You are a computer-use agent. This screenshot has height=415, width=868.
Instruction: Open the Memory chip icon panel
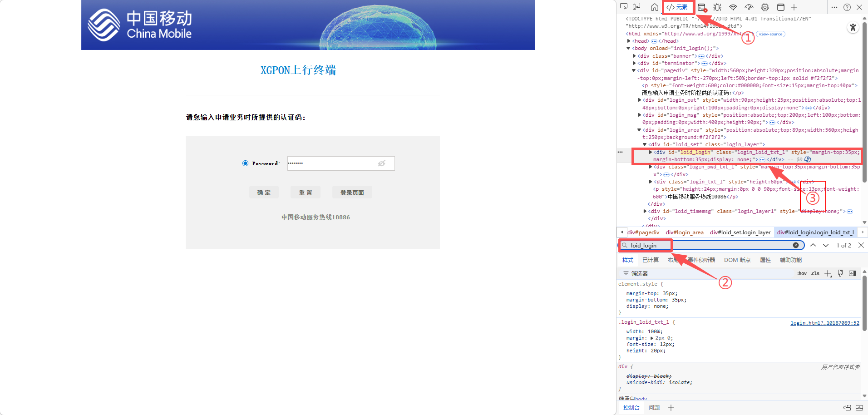pyautogui.click(x=765, y=7)
